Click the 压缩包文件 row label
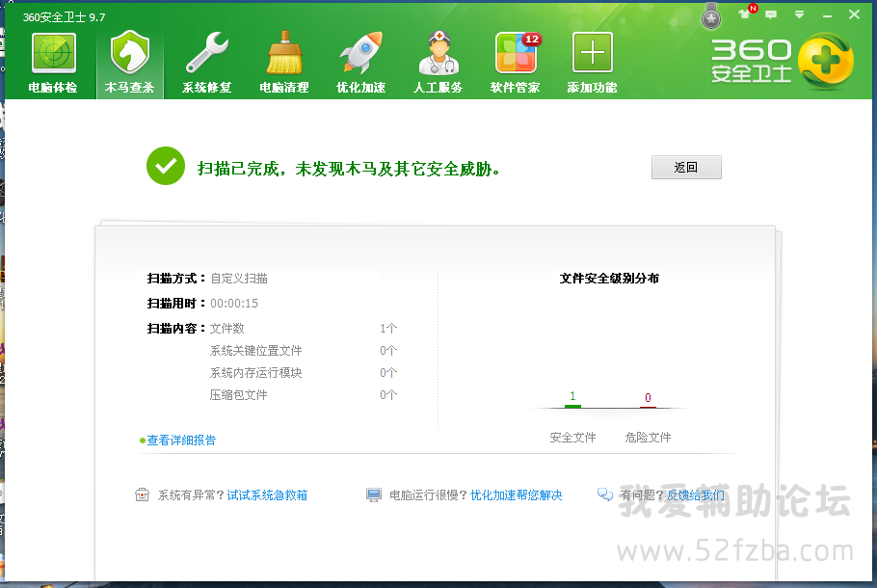 (x=239, y=395)
